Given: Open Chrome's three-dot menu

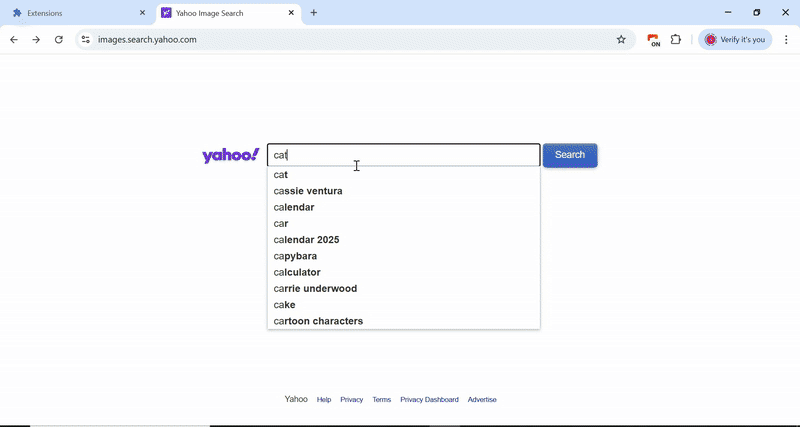Looking at the screenshot, I should pos(787,40).
